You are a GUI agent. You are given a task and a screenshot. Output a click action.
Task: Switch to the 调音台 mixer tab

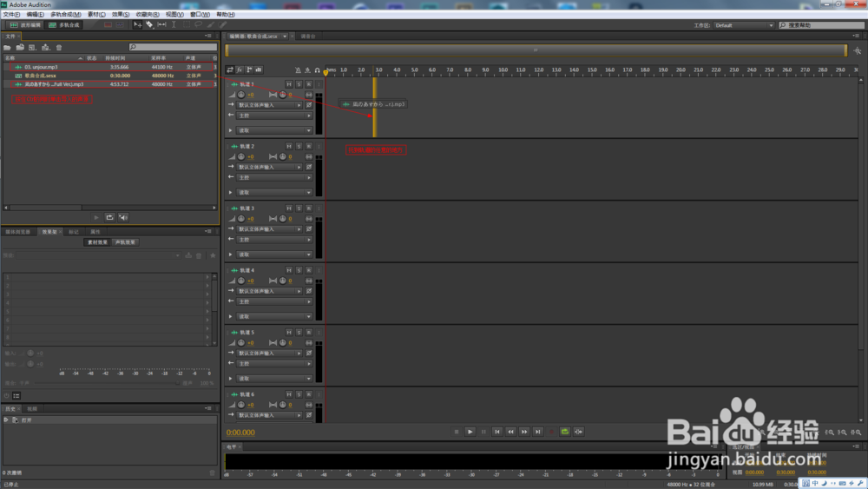click(x=308, y=36)
